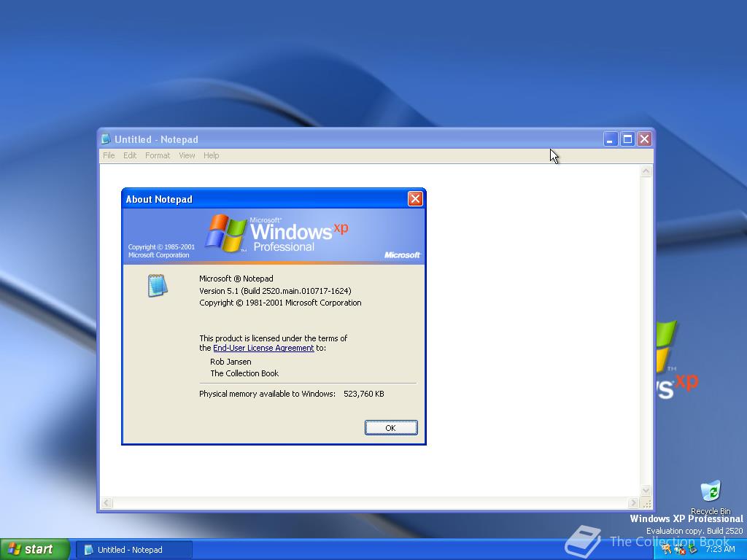Image resolution: width=747 pixels, height=560 pixels.
Task: Open the View menu in Notepad
Action: point(187,155)
